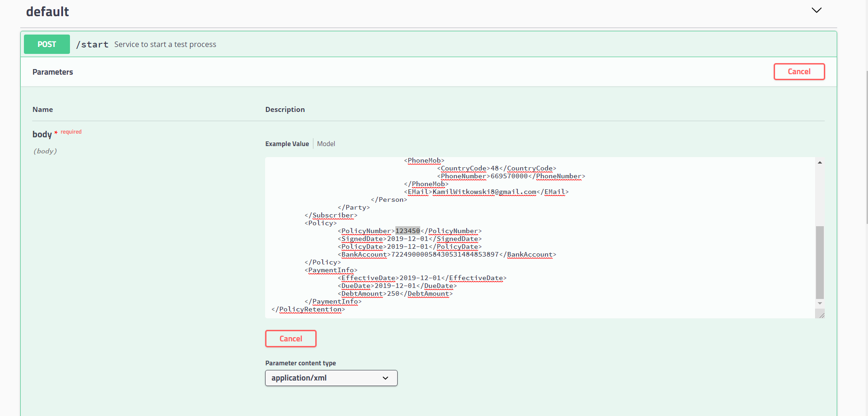Click the opening Policy tag line
Screen dimensions: 868x416
pyautogui.click(x=320, y=223)
